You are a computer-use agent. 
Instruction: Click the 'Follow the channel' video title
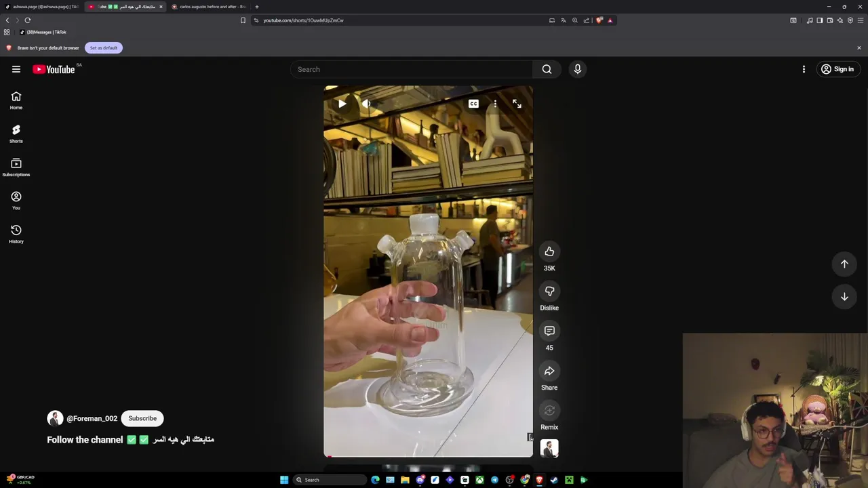(130, 439)
